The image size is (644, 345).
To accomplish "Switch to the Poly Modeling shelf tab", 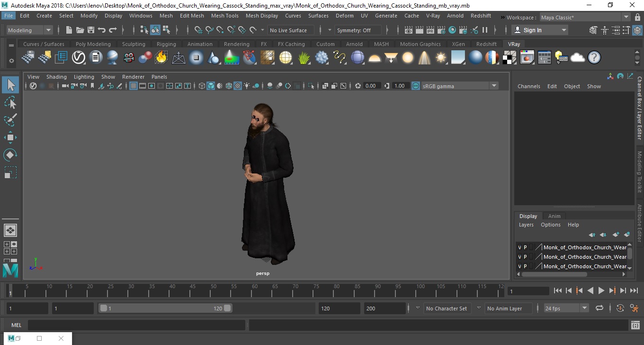I will [93, 44].
